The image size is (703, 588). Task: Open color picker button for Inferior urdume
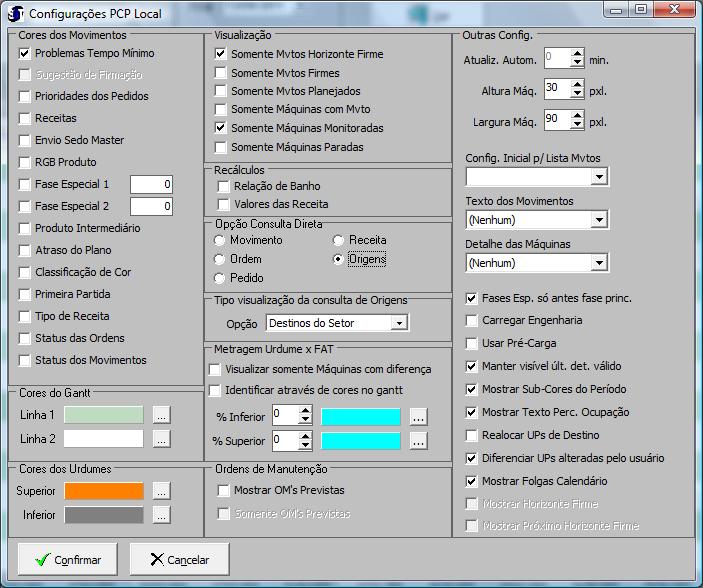(x=161, y=515)
